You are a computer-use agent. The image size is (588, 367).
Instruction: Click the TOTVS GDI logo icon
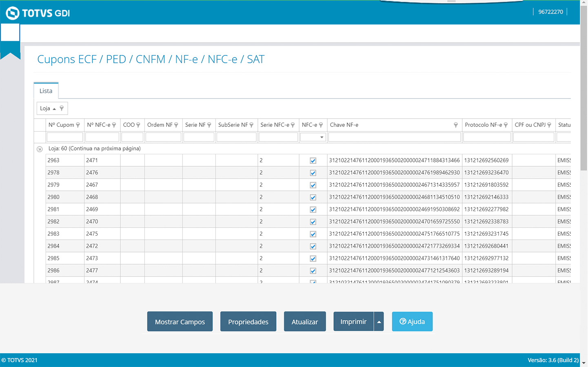pos(13,13)
